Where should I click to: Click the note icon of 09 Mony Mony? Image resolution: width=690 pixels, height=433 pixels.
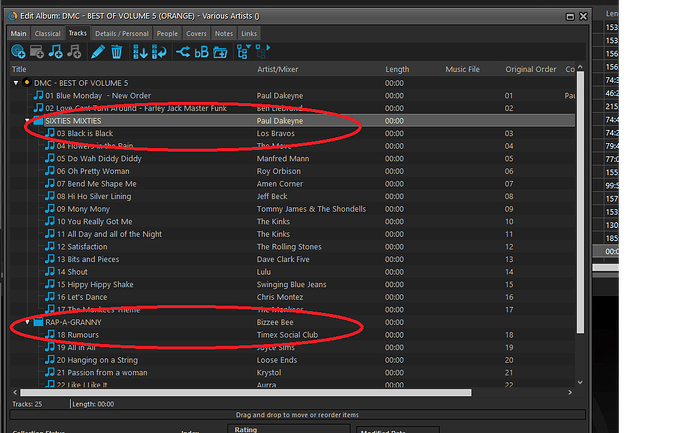(50, 209)
